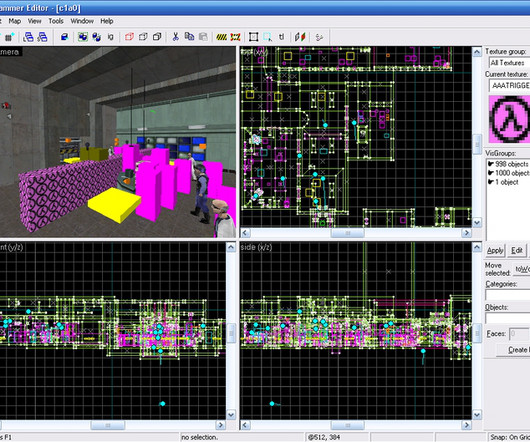Click 'no selection.' status bar text
This screenshot has height=442, width=530.
click(199, 437)
